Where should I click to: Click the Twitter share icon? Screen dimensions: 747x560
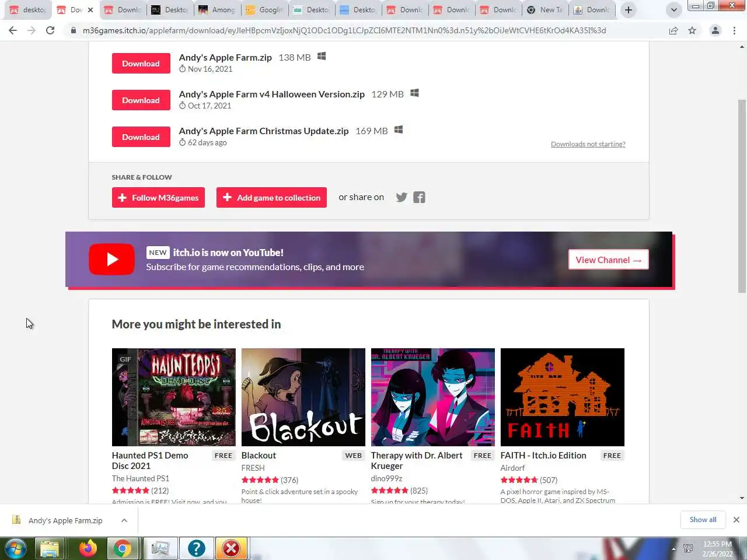coord(402,197)
